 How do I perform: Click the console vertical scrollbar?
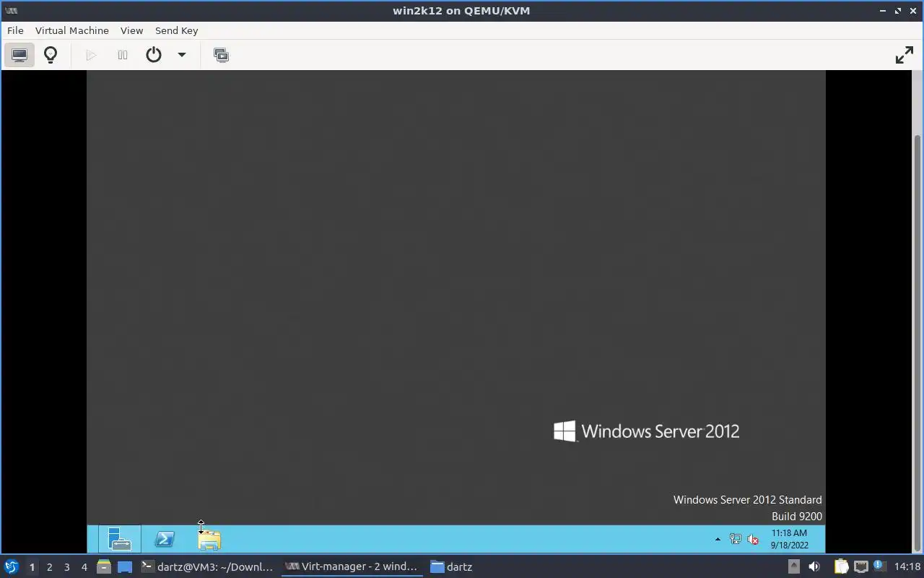coord(918,343)
